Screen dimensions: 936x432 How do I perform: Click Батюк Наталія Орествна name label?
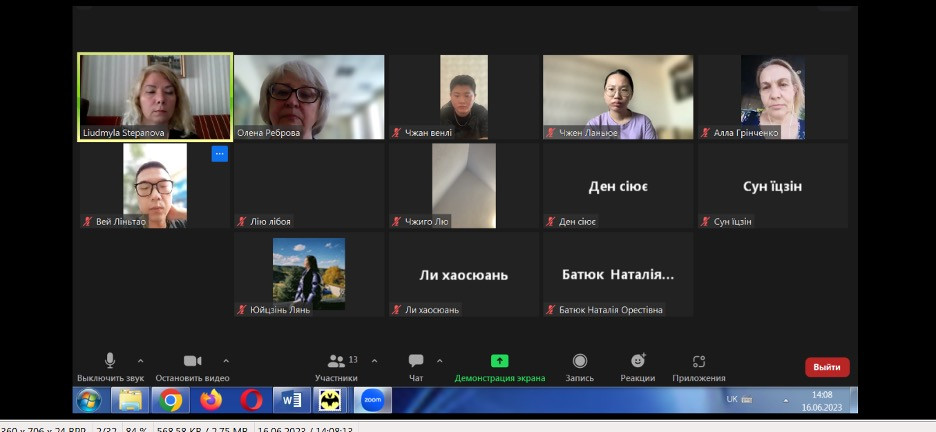click(x=611, y=310)
